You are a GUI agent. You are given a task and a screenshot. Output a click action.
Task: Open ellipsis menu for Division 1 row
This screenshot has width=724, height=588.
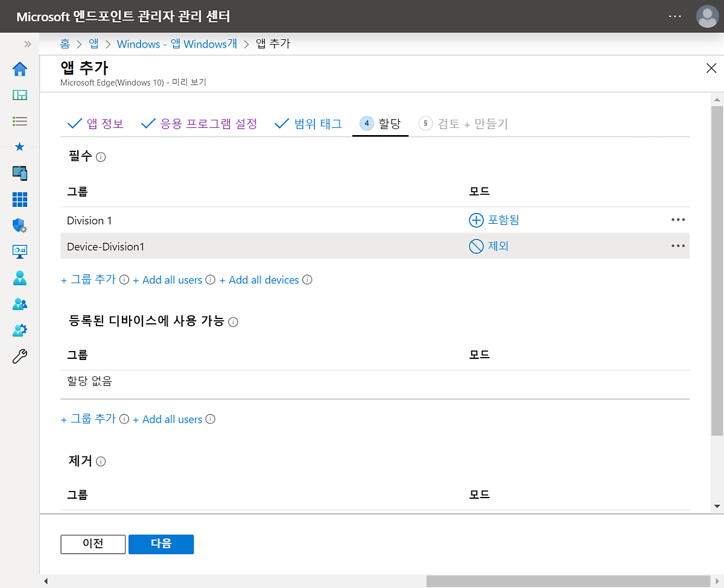coord(678,220)
